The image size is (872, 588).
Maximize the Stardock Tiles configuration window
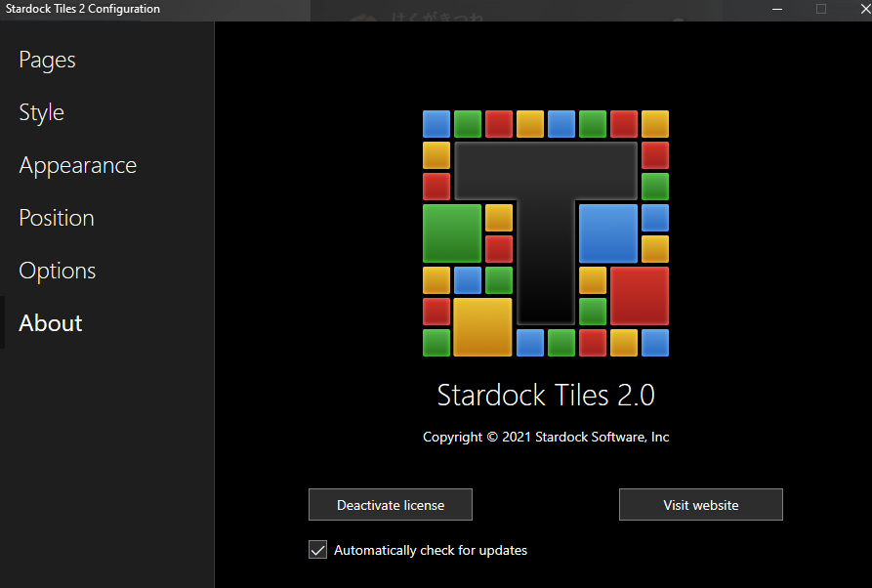[x=820, y=9]
